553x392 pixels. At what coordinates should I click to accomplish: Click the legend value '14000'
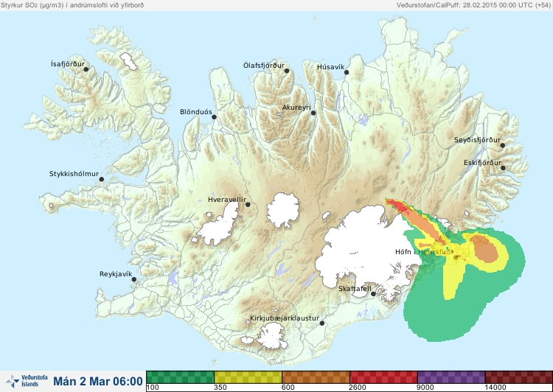click(495, 388)
